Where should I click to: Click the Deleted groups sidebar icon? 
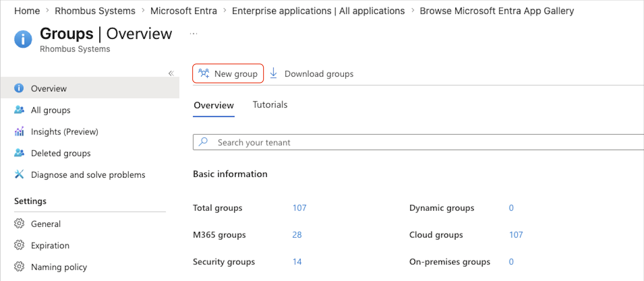tap(19, 153)
